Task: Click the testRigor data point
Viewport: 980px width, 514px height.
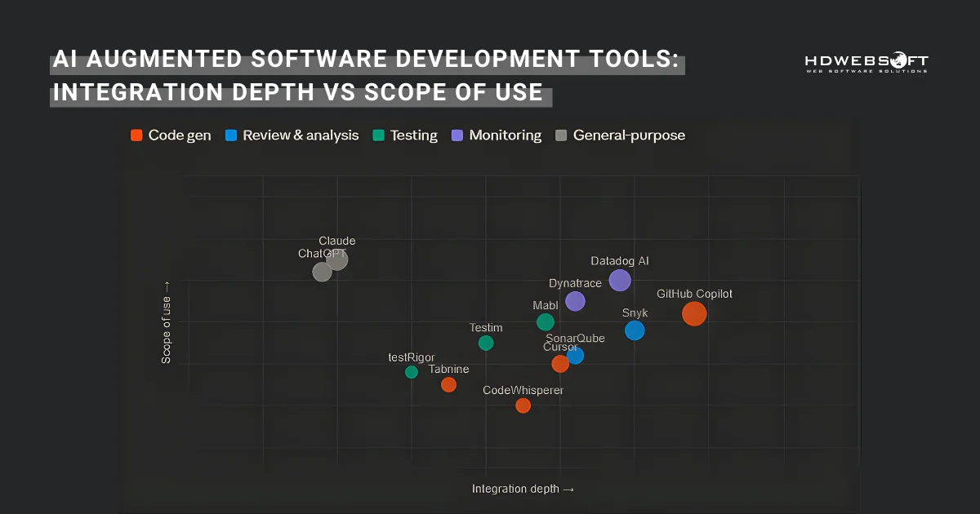Action: tap(411, 372)
